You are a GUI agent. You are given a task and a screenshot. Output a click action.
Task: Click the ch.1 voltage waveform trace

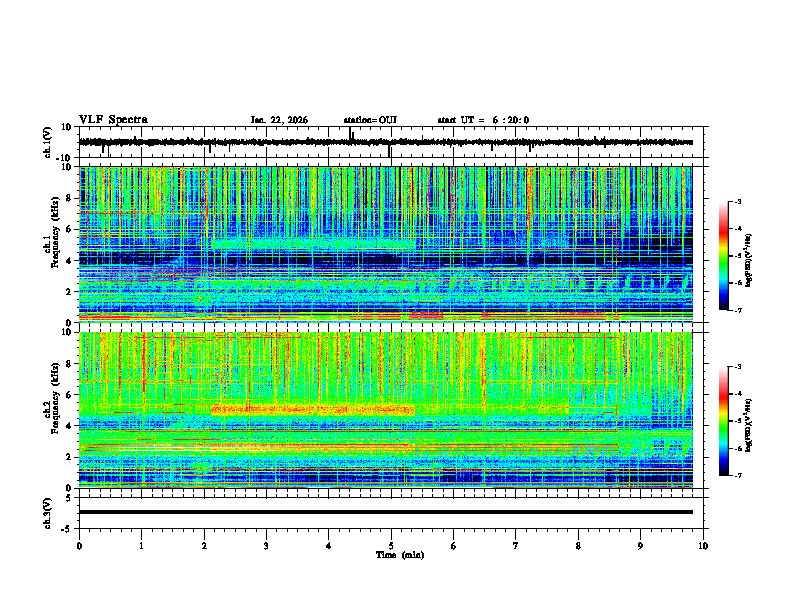(386, 142)
